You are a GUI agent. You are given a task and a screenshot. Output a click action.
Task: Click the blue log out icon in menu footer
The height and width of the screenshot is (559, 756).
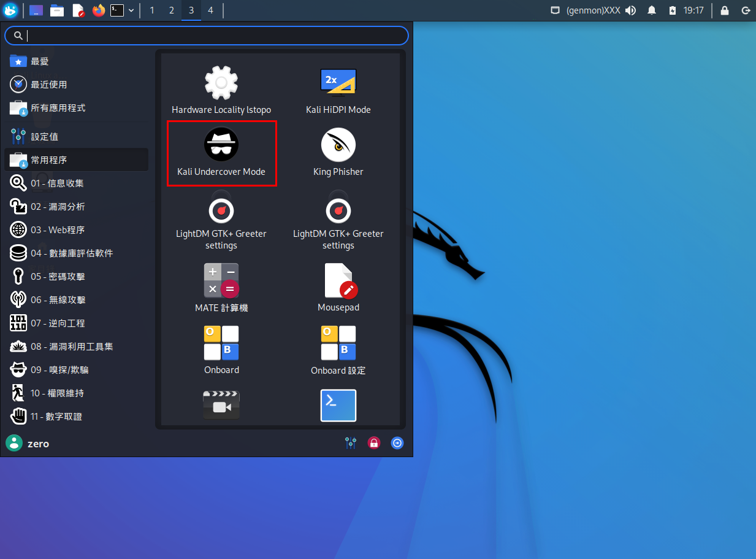[x=397, y=443]
